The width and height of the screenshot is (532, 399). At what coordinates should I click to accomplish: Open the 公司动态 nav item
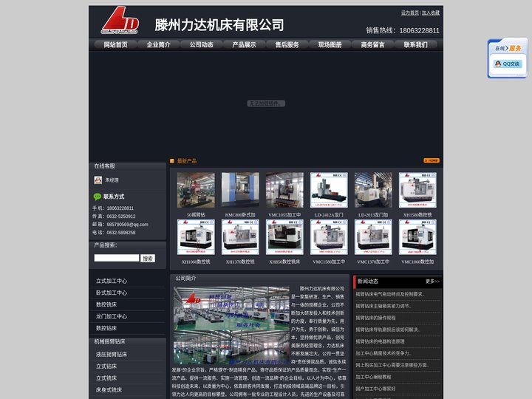click(x=201, y=44)
